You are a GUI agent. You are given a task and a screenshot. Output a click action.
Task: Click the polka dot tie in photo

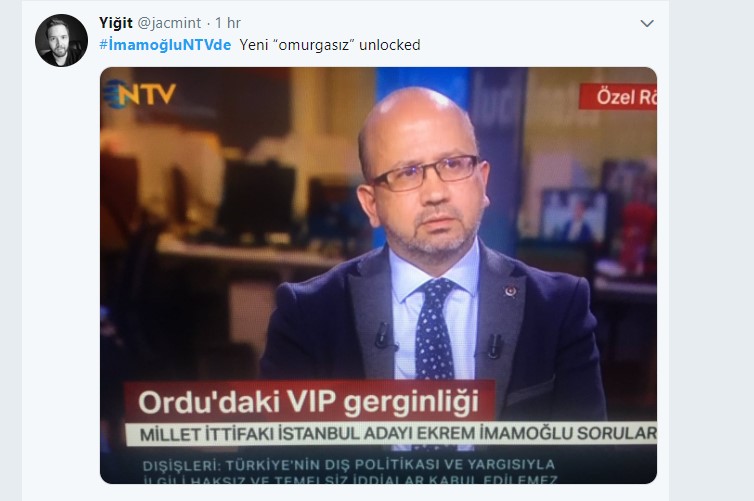coord(434,329)
